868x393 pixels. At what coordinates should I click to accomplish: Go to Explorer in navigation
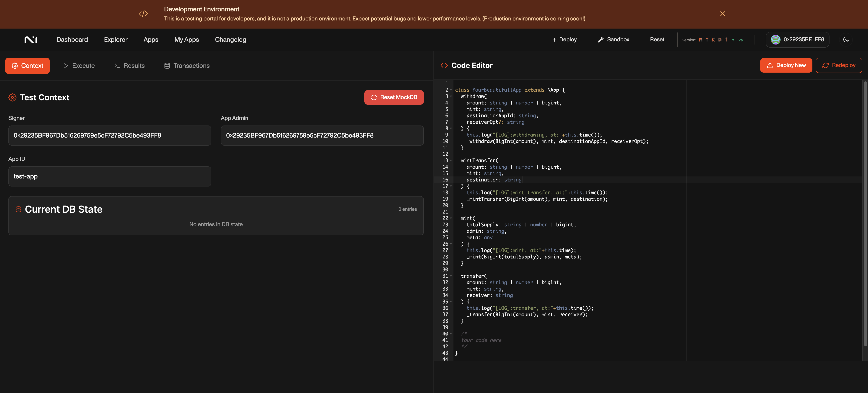pos(116,40)
